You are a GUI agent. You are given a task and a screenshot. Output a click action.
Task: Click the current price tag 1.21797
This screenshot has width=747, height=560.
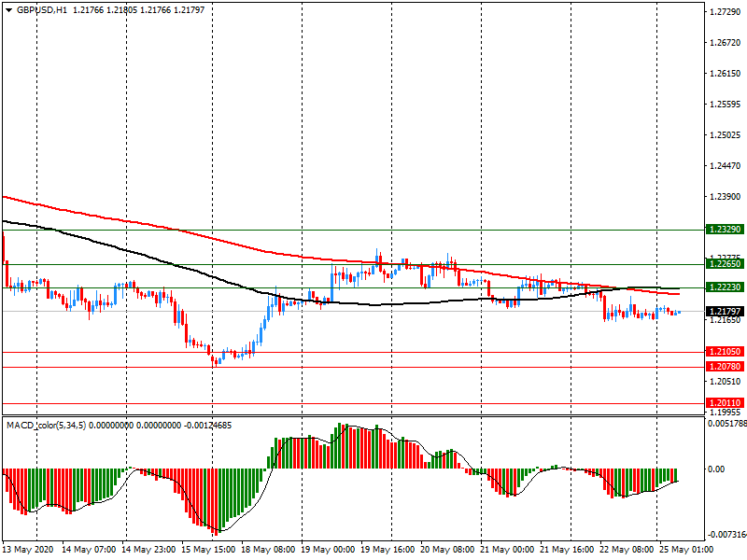click(725, 311)
